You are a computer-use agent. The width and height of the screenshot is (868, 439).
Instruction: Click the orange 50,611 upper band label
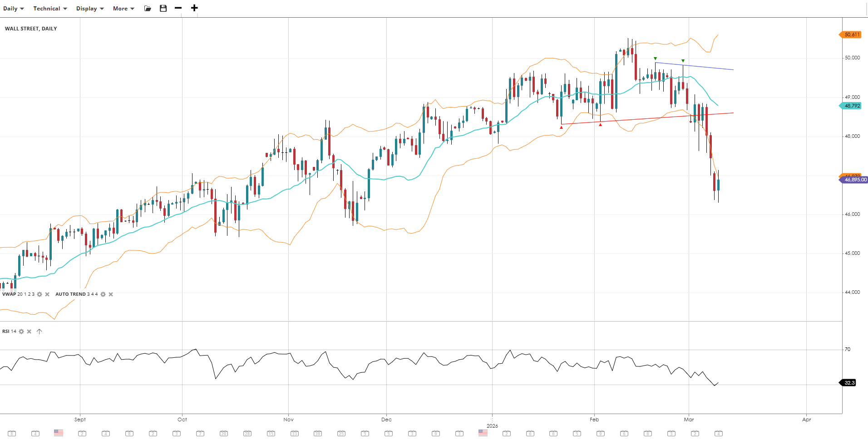tap(851, 34)
